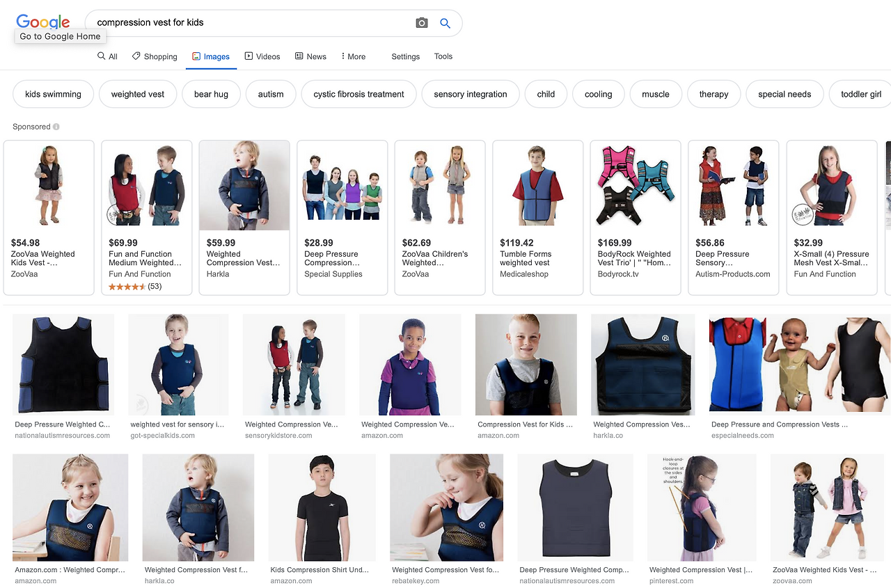Image resolution: width=891 pixels, height=588 pixels.
Task: Click the pinterest.com source link
Action: coord(671,581)
